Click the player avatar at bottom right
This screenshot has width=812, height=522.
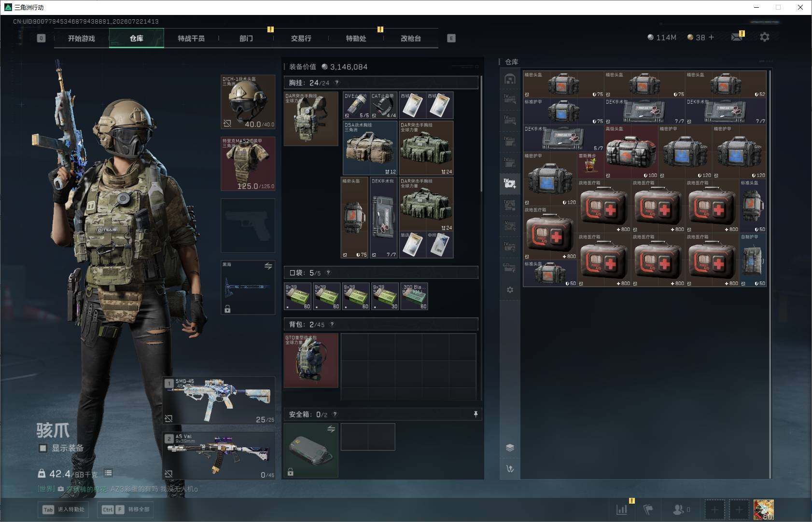pos(763,509)
